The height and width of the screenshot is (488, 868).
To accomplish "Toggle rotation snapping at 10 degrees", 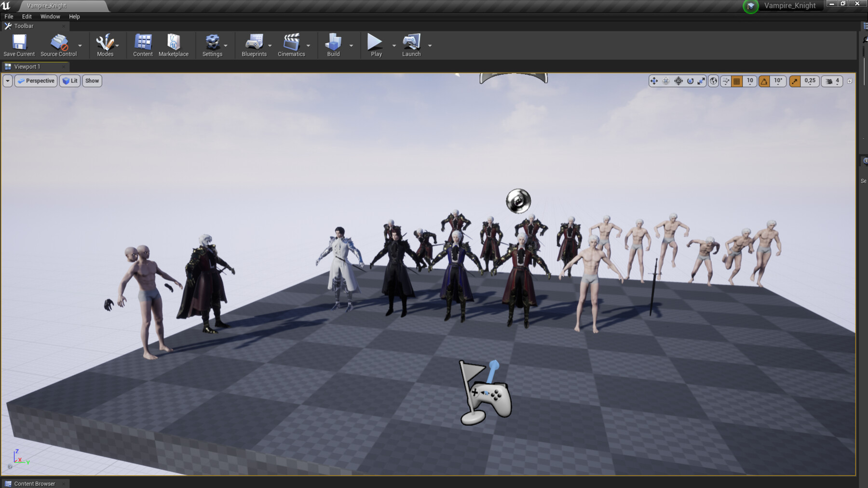I will pyautogui.click(x=763, y=81).
